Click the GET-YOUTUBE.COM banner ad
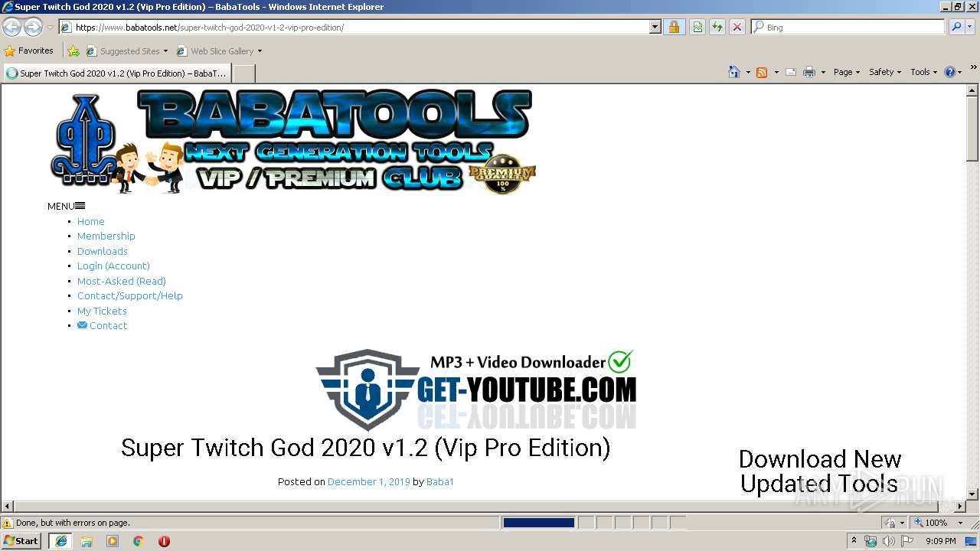This screenshot has height=551, width=980. (x=475, y=390)
